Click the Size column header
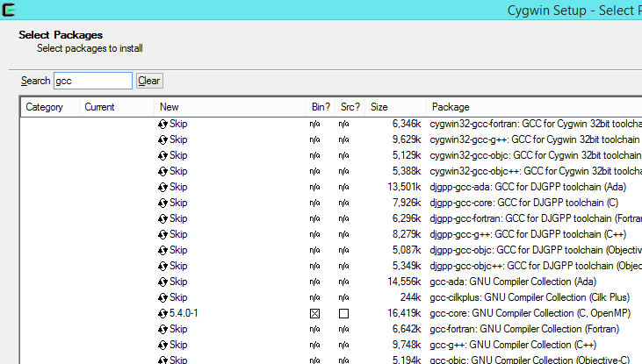Screen dimensions: 642x364 pyautogui.click(x=395, y=107)
